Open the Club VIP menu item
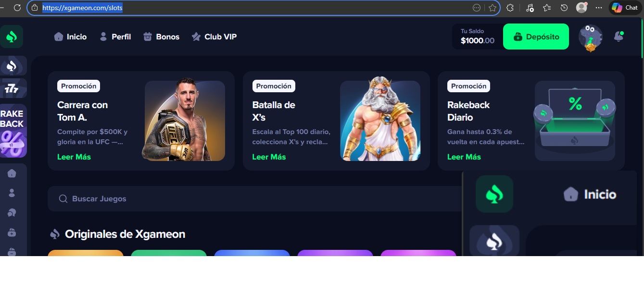The width and height of the screenshot is (644, 308). click(214, 37)
